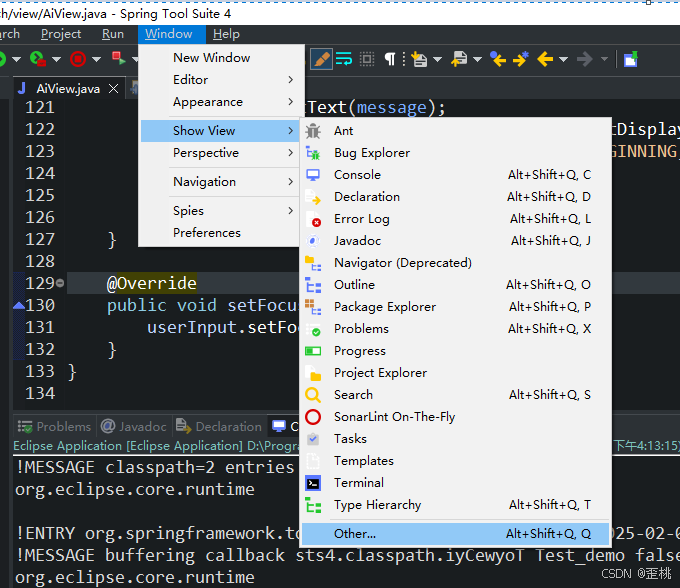Switch to the Declaration bottom tab
The width and height of the screenshot is (680, 588).
pyautogui.click(x=219, y=427)
